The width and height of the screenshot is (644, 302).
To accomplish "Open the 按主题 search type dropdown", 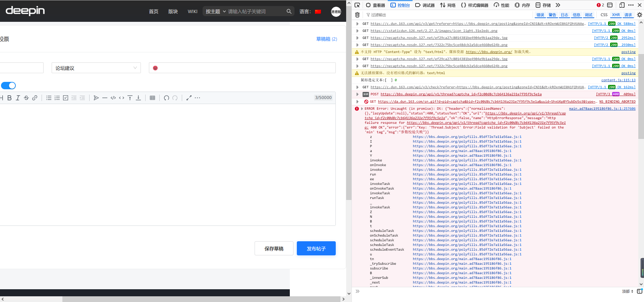I will point(216,11).
